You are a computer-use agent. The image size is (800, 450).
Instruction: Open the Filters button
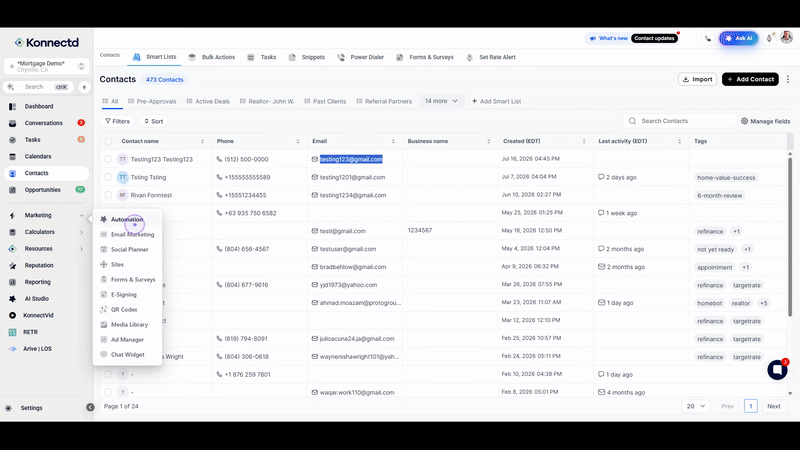(x=117, y=121)
